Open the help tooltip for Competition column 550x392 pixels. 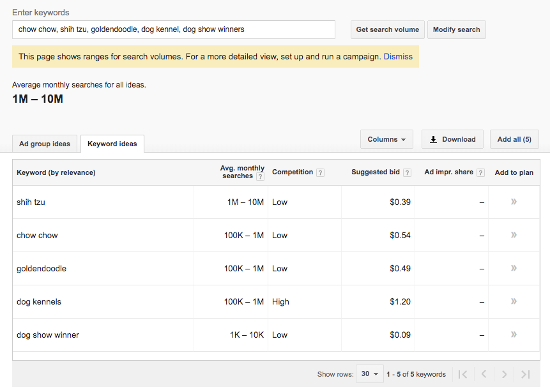tap(319, 172)
